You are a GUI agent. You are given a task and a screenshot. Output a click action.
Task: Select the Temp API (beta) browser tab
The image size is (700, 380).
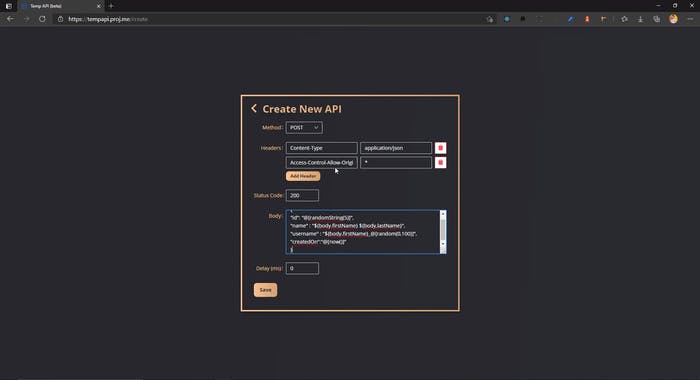(60, 6)
